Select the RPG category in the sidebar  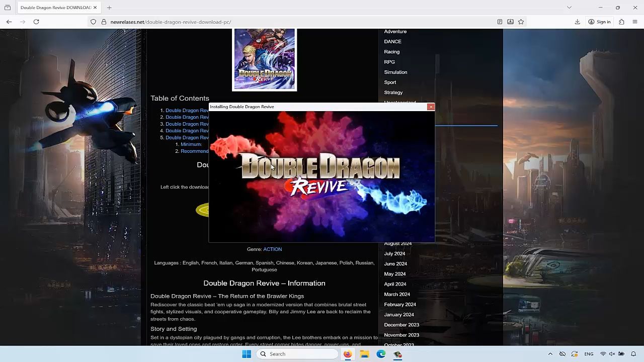tap(389, 62)
